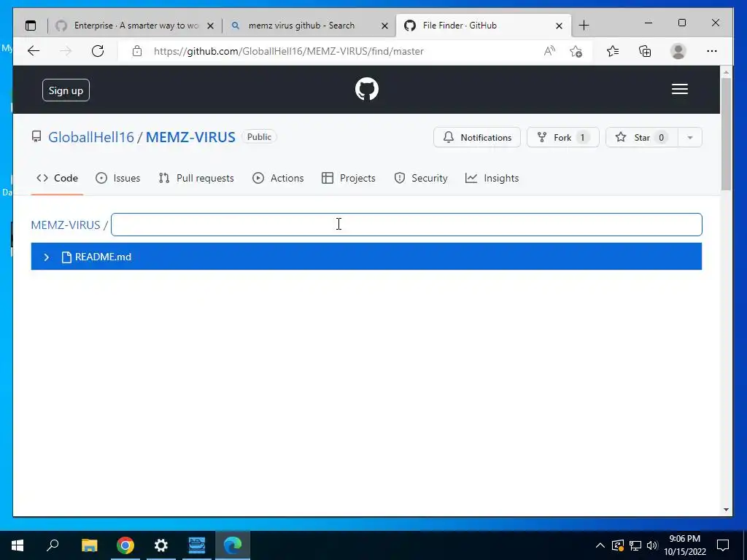
Task: Add this page to favorites star icon
Action: click(576, 51)
